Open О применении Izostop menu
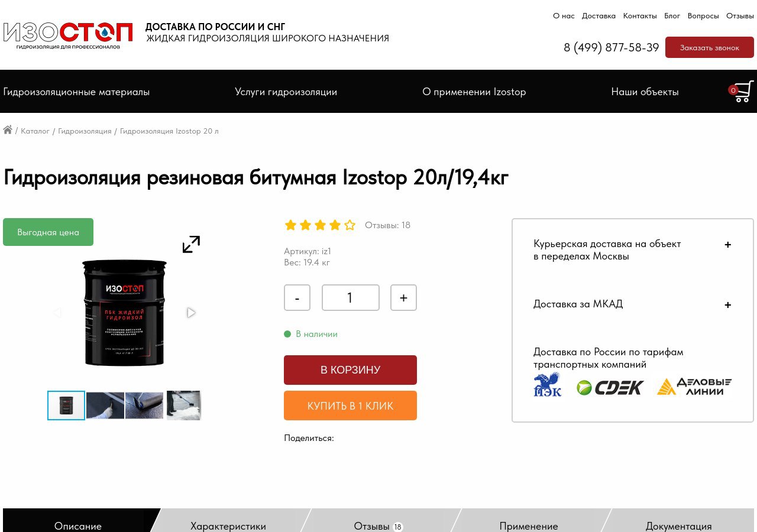This screenshot has height=532, width=757. pyautogui.click(x=474, y=92)
